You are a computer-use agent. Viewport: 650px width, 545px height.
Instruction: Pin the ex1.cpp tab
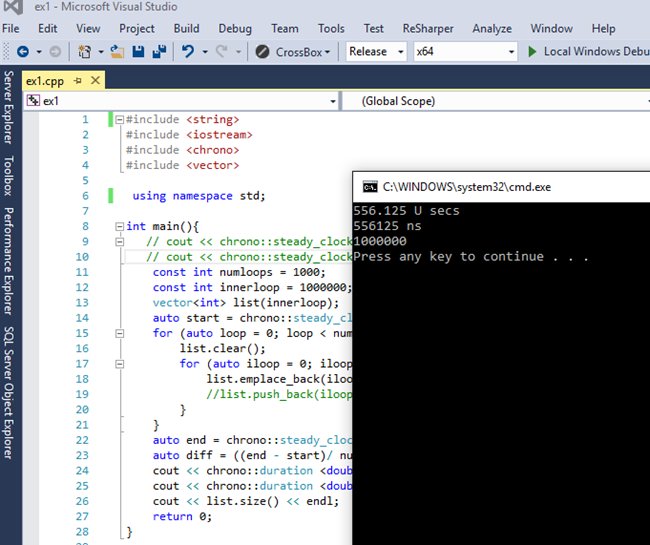pos(78,80)
